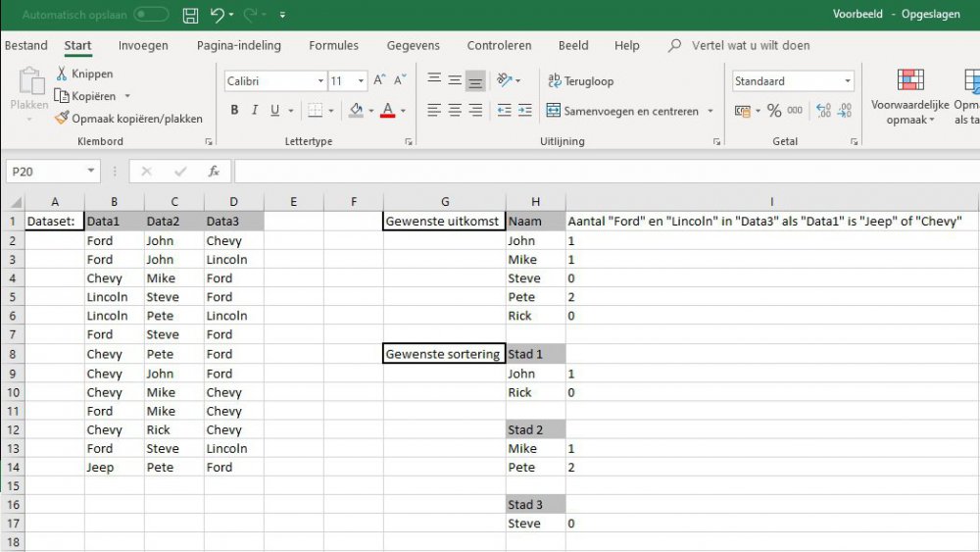This screenshot has width=980, height=552.
Task: Click the insert function fx icon
Action: [x=214, y=172]
